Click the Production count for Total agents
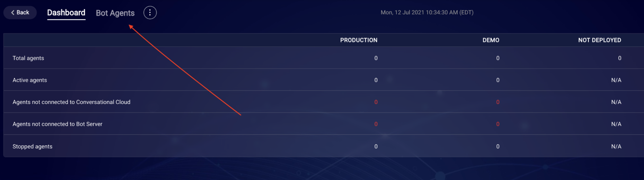The height and width of the screenshot is (180, 644). 376,58
